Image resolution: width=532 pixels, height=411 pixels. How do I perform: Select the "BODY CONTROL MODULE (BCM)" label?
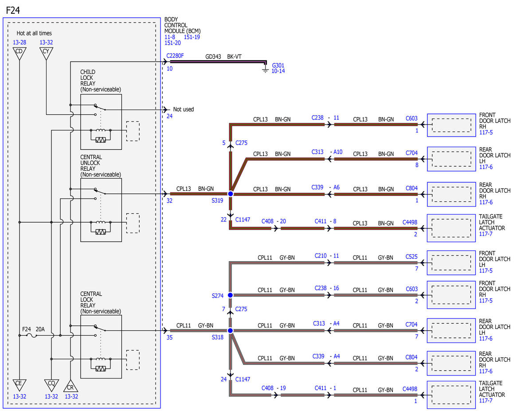point(182,25)
